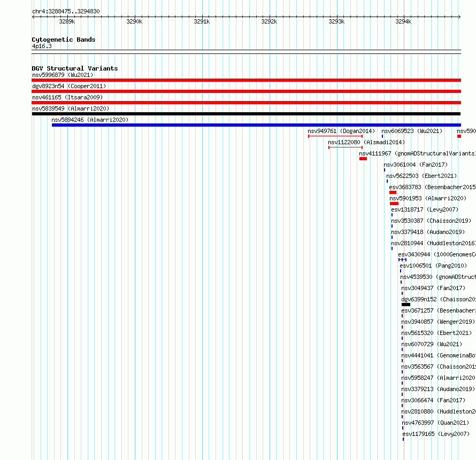
Task: Open label nsv5901953 (Almarri2020)
Action: click(x=428, y=198)
